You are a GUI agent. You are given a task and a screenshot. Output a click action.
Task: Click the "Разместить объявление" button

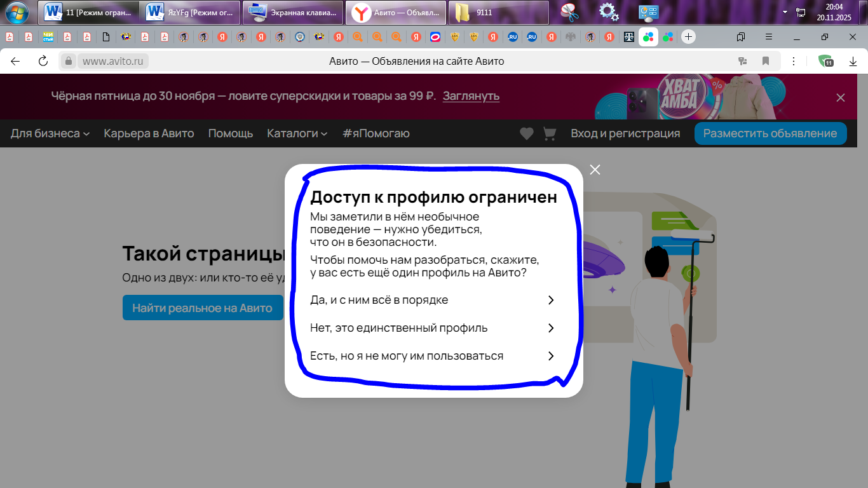tap(770, 133)
